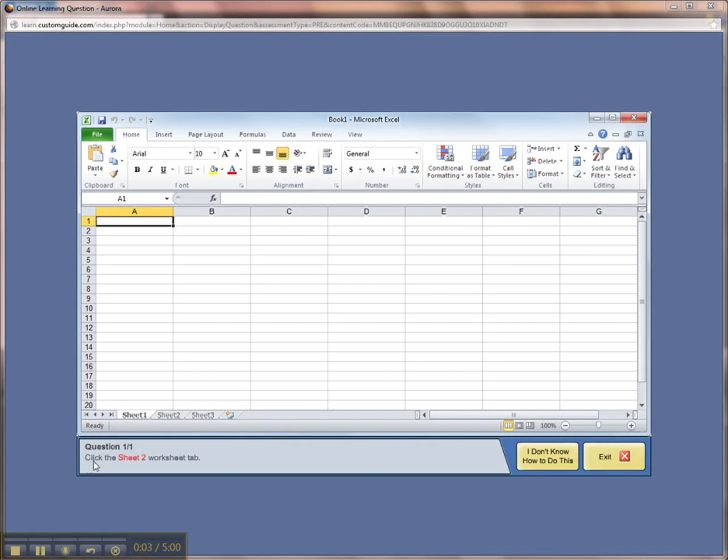Screen dimensions: 728x560
Task: Toggle Bold formatting
Action: pyautogui.click(x=137, y=169)
